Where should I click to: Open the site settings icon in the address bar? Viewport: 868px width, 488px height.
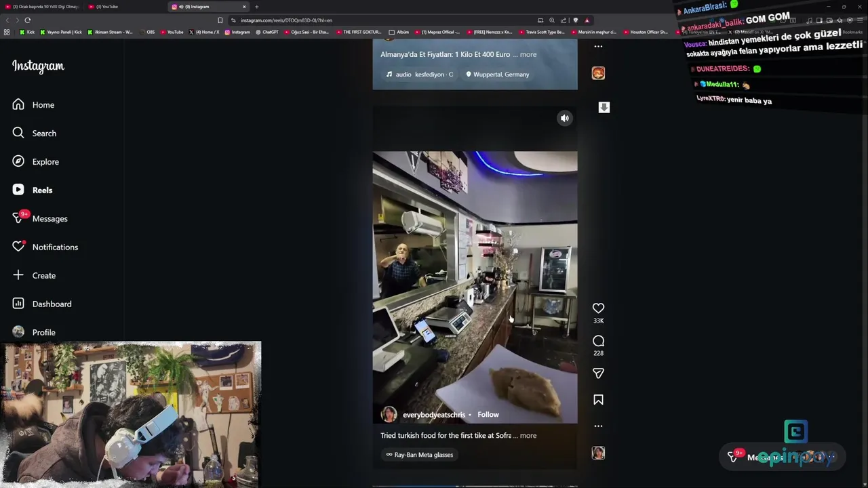(x=233, y=20)
